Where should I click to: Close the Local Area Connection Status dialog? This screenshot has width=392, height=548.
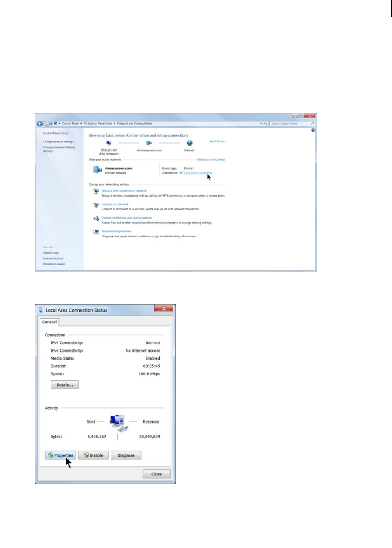(157, 474)
